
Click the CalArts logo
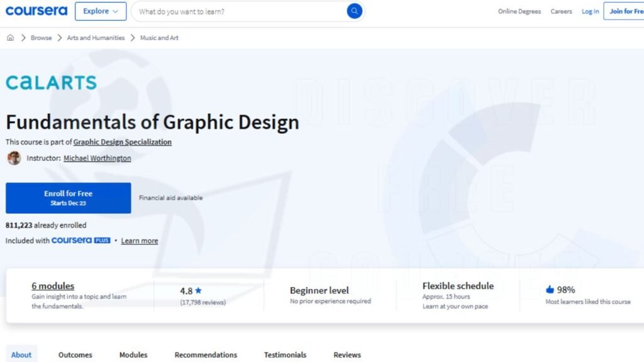pyautogui.click(x=52, y=82)
